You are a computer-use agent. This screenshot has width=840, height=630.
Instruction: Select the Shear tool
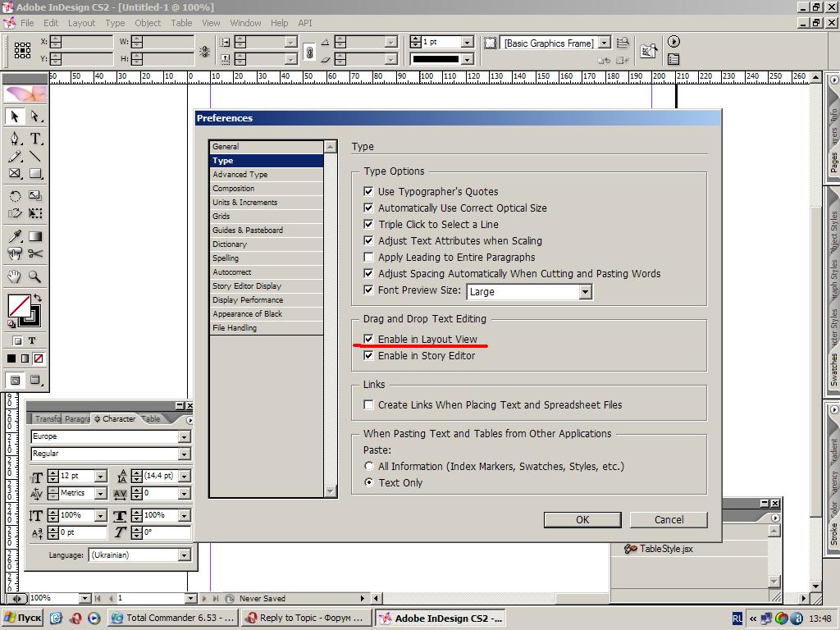tap(15, 213)
